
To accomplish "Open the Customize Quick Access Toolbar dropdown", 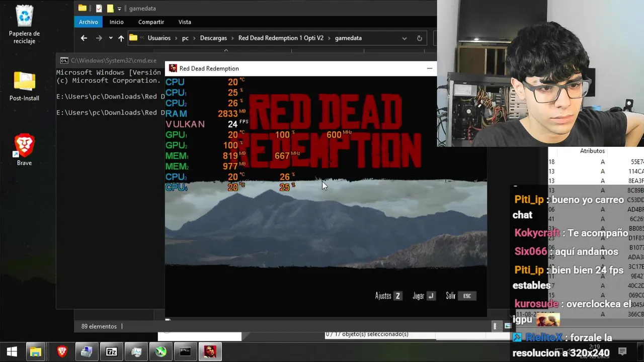I will 119,9.
